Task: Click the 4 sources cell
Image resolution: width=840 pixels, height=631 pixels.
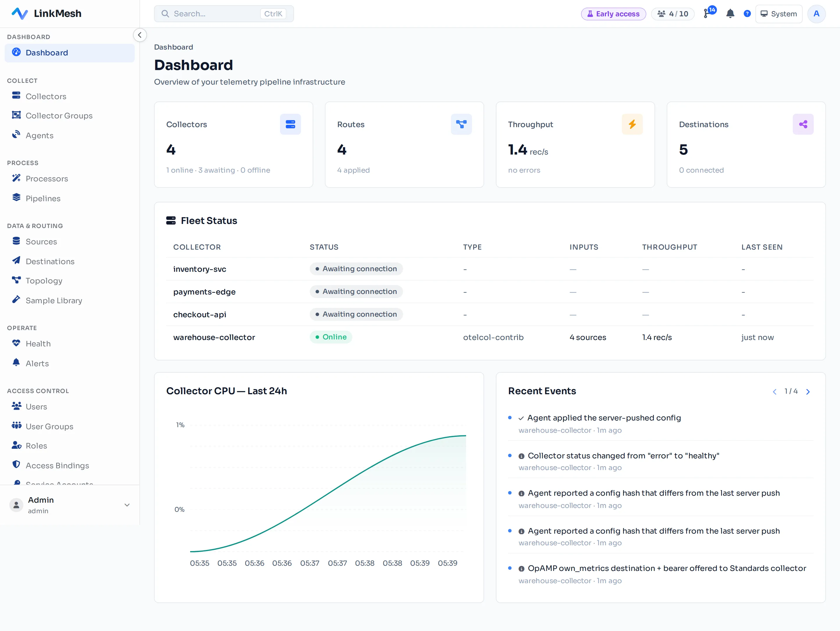Action: pyautogui.click(x=588, y=337)
